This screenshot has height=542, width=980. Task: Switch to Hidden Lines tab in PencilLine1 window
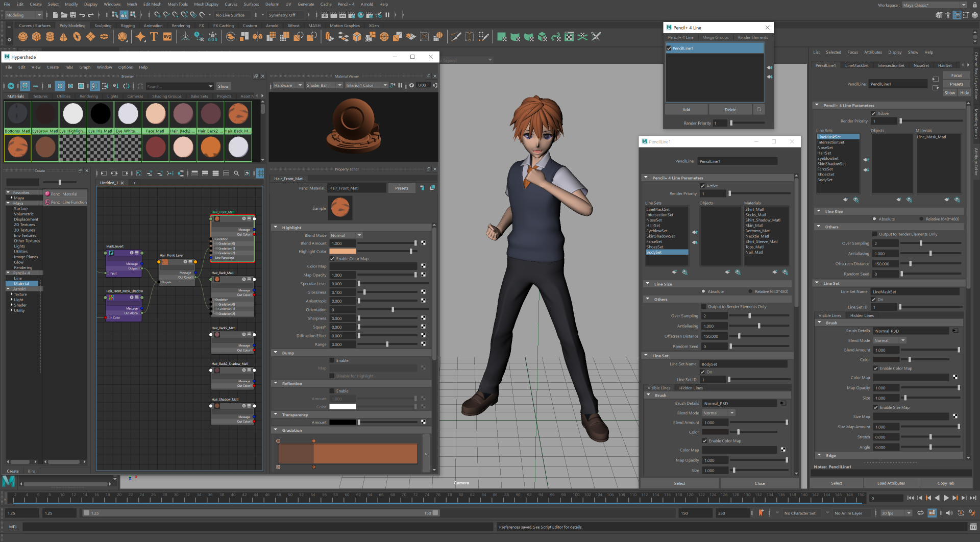click(691, 388)
